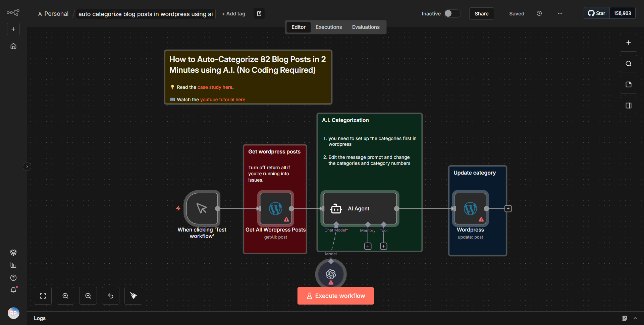644x325 pixels.
Task: Expand the collapsed left sidebar chevron
Action: point(27,167)
